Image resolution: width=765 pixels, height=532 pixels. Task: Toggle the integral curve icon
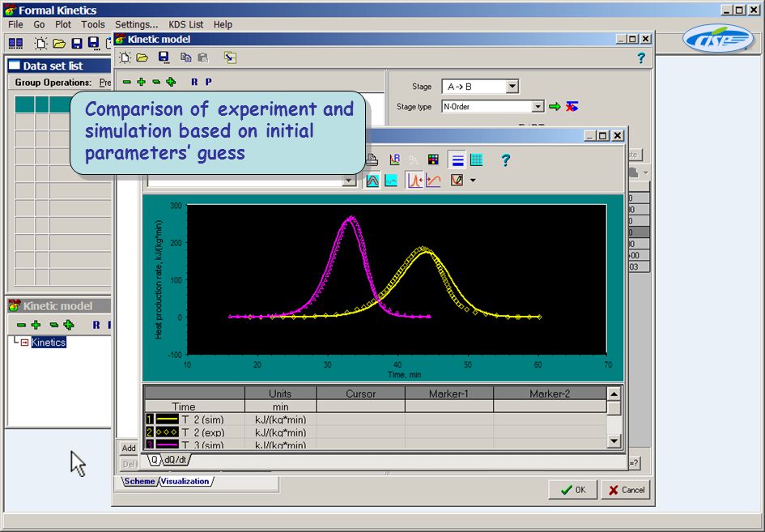[433, 181]
